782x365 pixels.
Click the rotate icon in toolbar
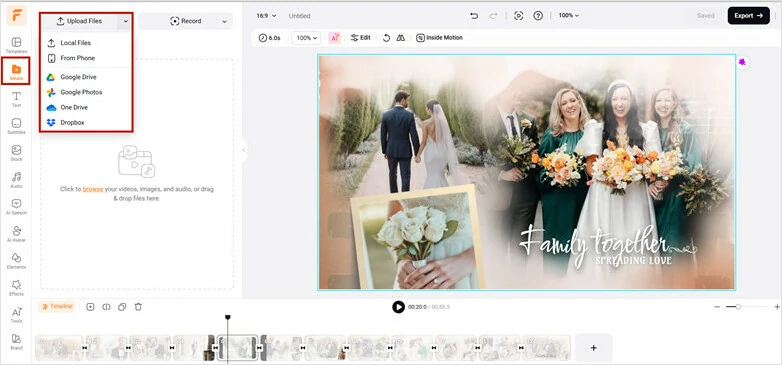click(386, 37)
